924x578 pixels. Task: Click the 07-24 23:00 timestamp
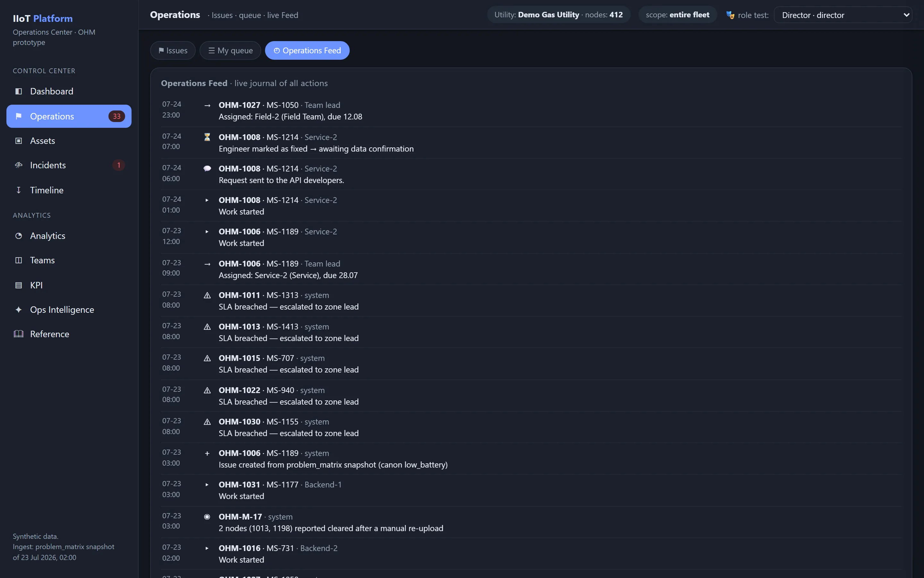171,110
